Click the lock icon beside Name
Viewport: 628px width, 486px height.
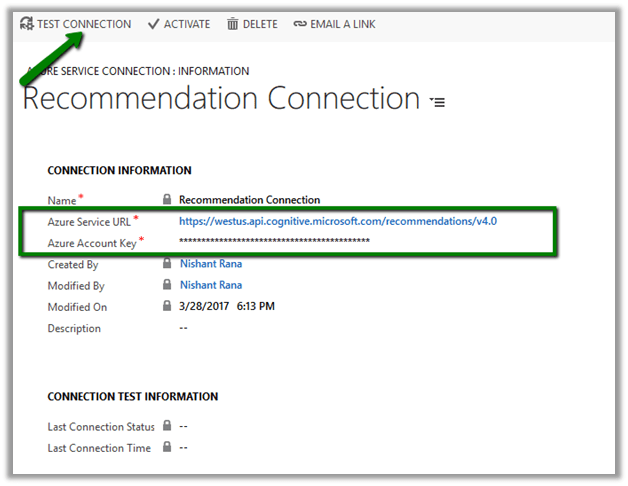tap(167, 200)
